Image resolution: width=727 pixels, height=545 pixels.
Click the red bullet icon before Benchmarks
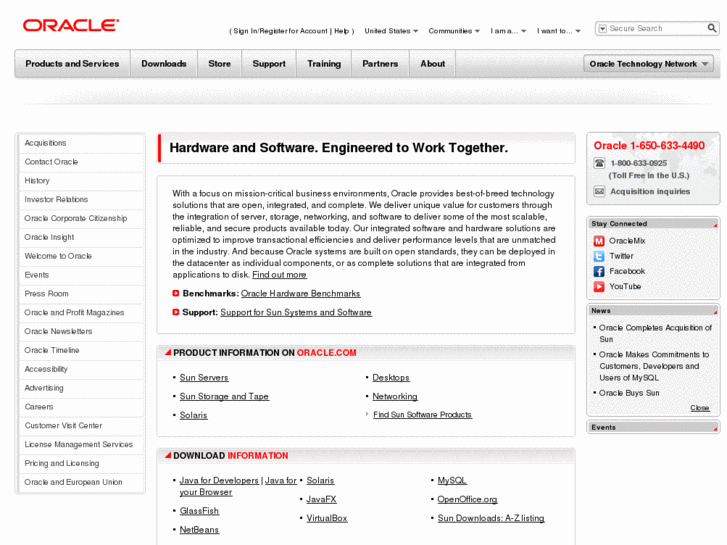click(x=176, y=293)
